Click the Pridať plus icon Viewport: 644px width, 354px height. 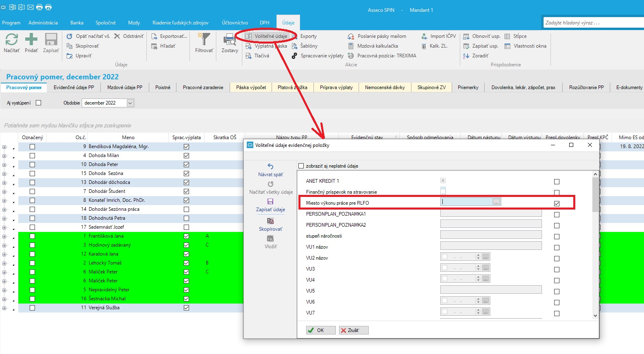pos(31,39)
